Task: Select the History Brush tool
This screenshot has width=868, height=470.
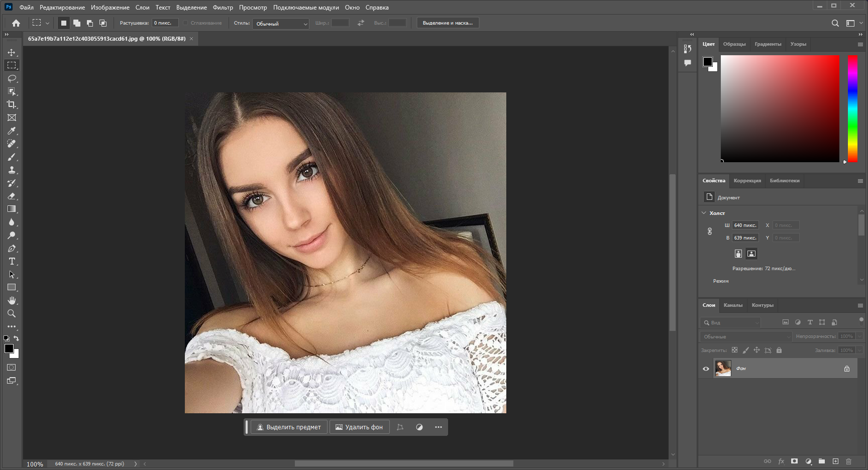Action: point(12,183)
